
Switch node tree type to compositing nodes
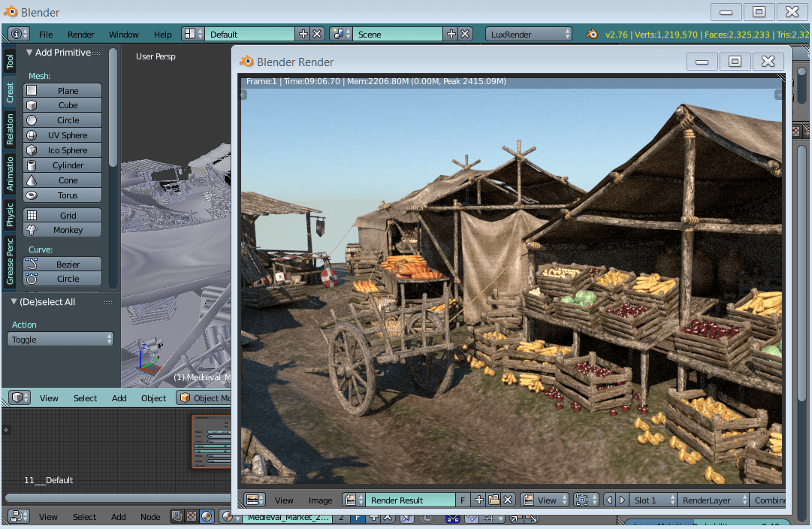175,517
